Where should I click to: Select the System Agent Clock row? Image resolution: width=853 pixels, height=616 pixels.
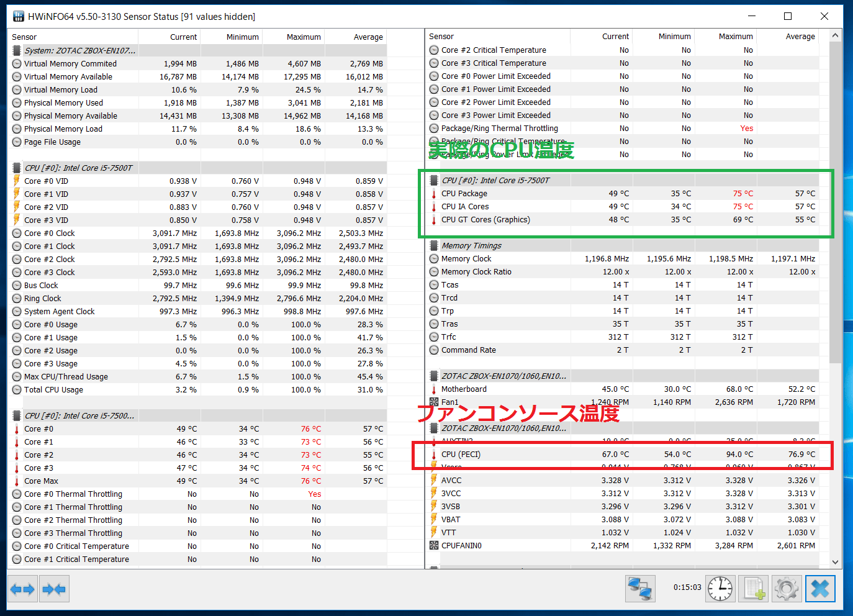(197, 311)
